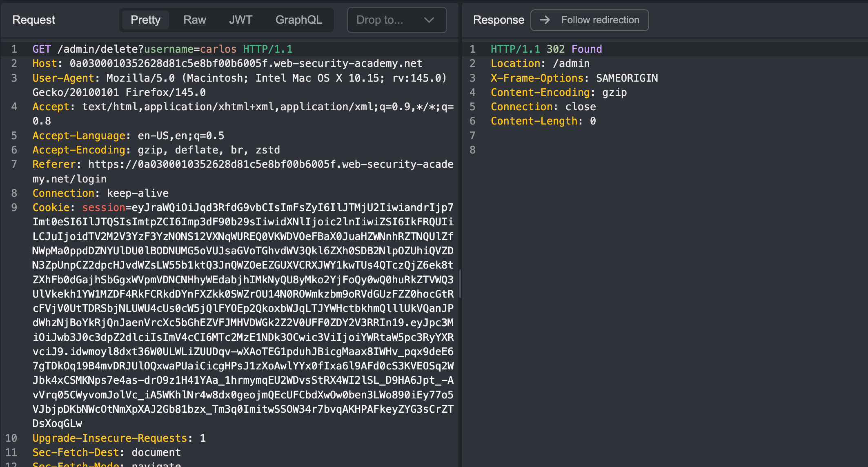
Task: Click the Response panel heading
Action: point(498,20)
